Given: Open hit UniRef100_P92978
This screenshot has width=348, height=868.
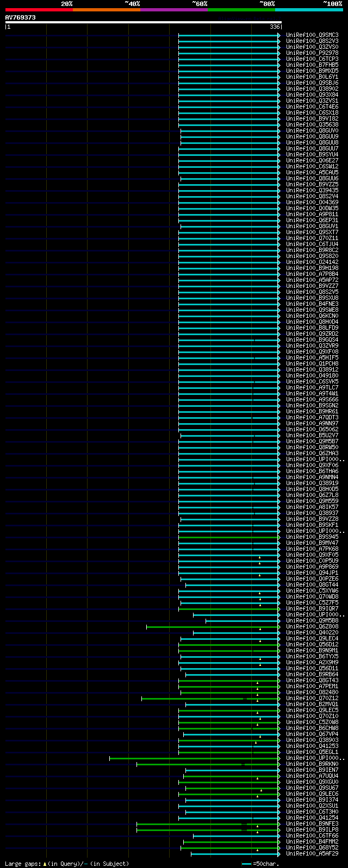Looking at the screenshot, I should tap(312, 53).
